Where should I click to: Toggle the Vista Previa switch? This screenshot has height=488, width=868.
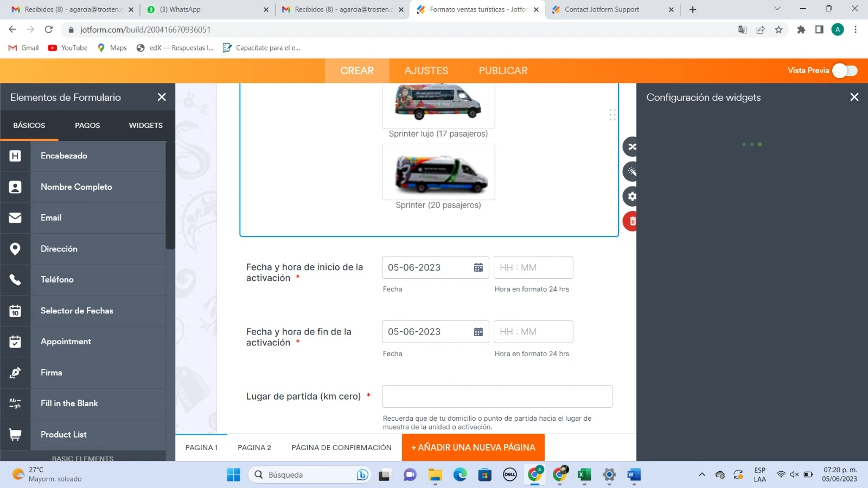point(844,70)
